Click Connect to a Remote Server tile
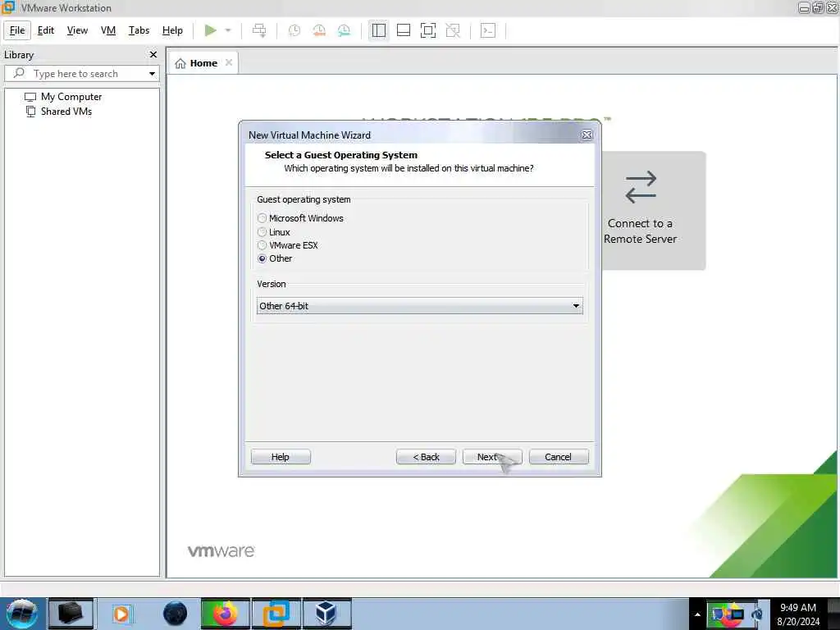Viewport: 840px width, 630px height. [654, 211]
